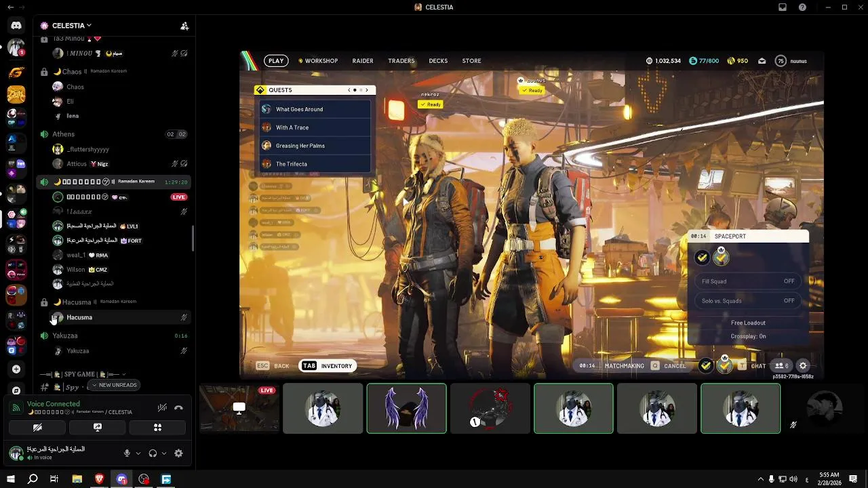Screen dimensions: 868x488
Task: Click Share Your Screen button
Action: (98, 428)
